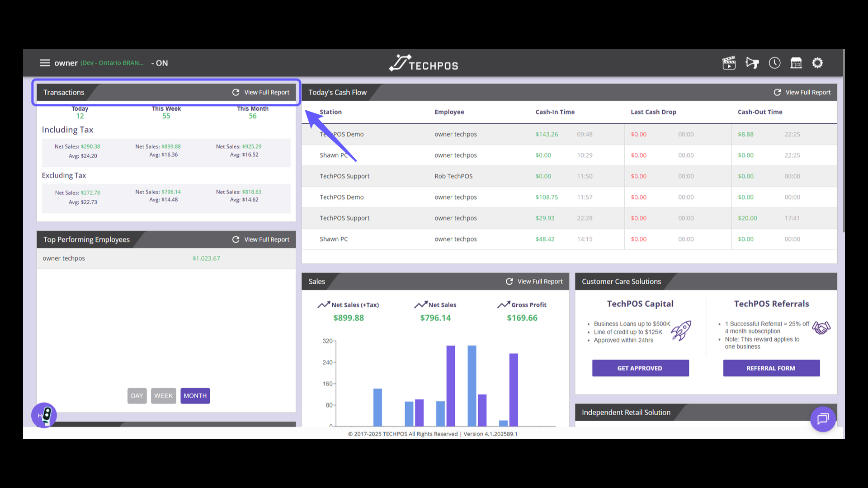Click owner techpos in Top Performing Employees
Image resolution: width=868 pixels, height=488 pixels.
pyautogui.click(x=64, y=258)
